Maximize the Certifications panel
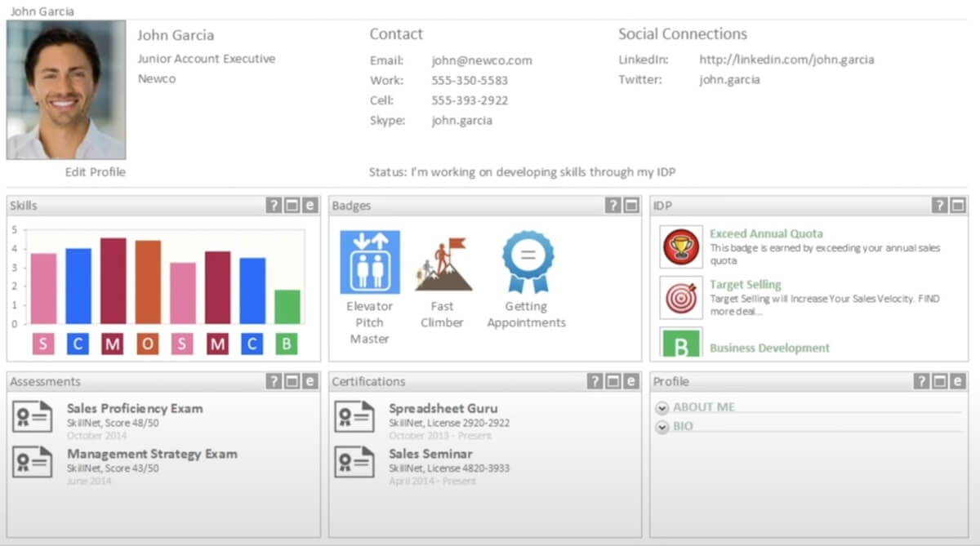This screenshot has width=980, height=546. [x=613, y=381]
